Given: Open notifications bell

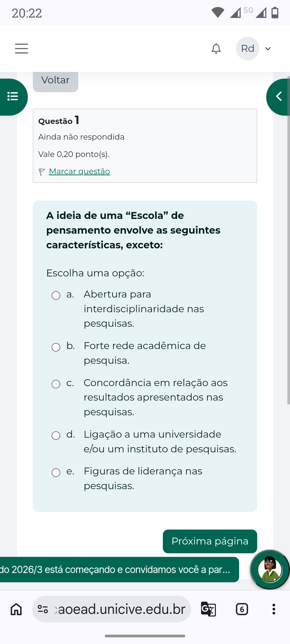Looking at the screenshot, I should 216,48.
